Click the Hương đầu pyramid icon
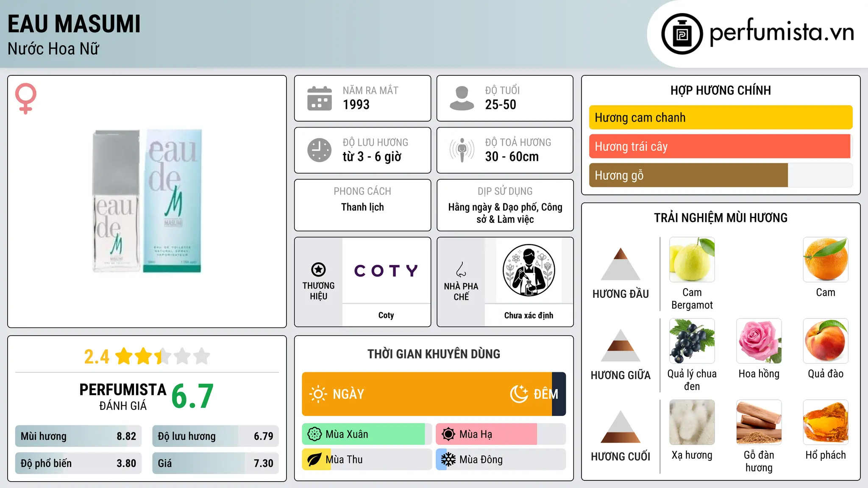Screen dimensions: 868x488 click(620, 264)
